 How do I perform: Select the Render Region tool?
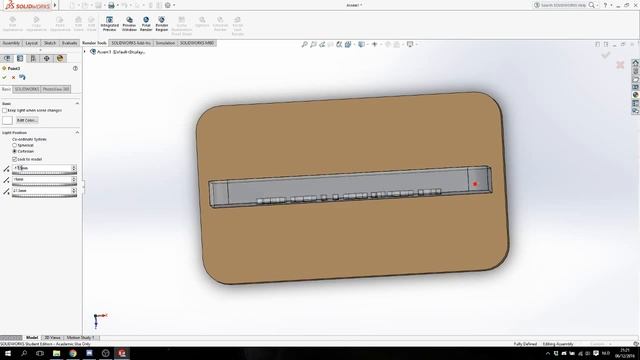(162, 24)
